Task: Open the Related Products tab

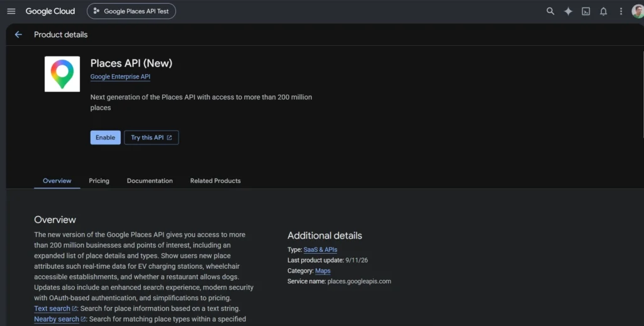Action: click(x=215, y=181)
